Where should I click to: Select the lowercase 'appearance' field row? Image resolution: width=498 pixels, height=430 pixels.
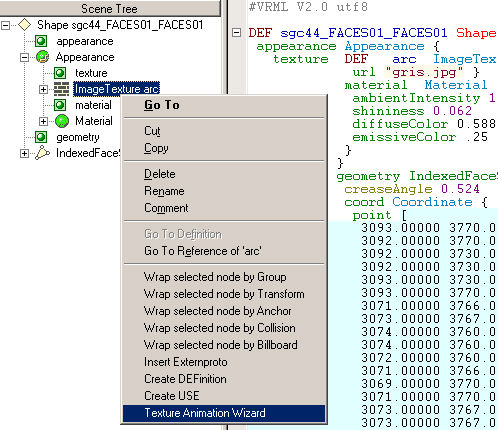(85, 41)
